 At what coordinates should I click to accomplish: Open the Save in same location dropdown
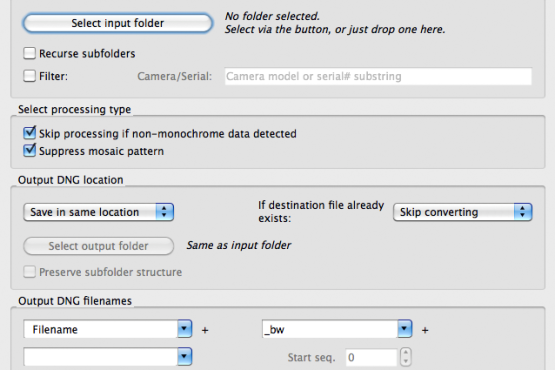coord(98,212)
